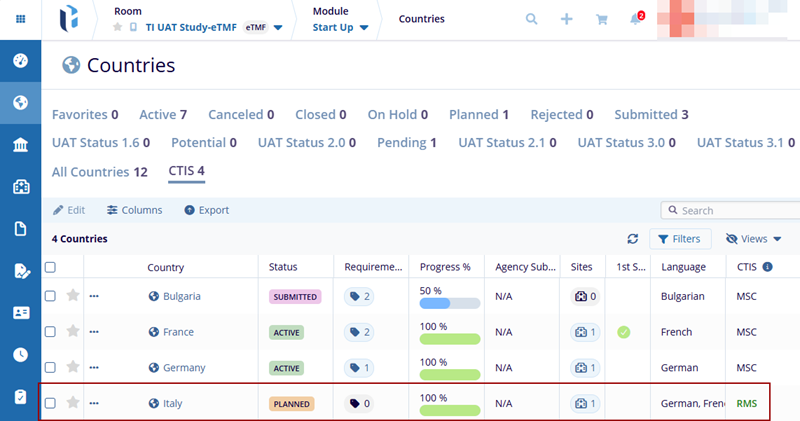Click the shopping cart icon
This screenshot has height=421, width=800.
(601, 19)
